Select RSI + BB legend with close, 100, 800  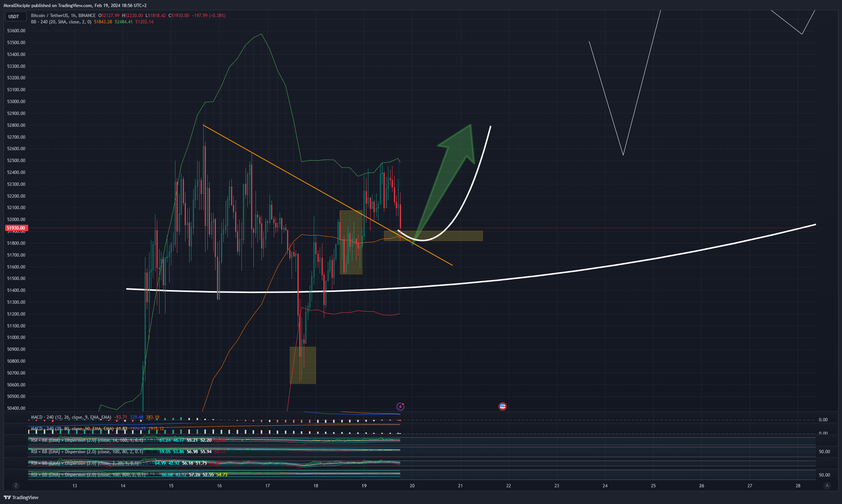pos(88,475)
